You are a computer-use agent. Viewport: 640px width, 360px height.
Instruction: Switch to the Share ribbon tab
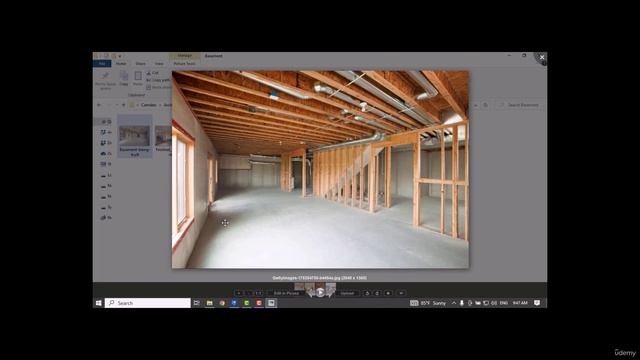[140, 64]
